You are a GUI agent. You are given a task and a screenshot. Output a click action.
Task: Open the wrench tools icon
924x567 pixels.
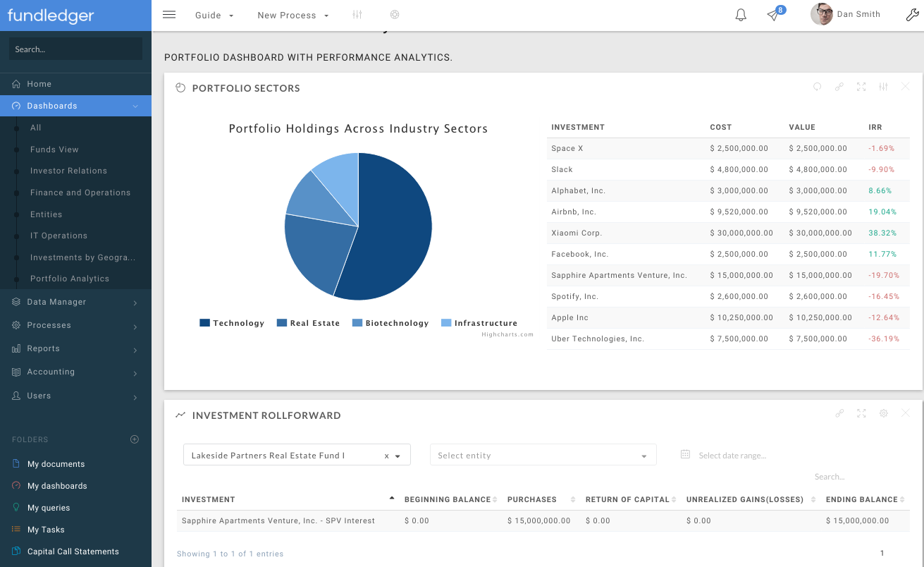pos(912,15)
